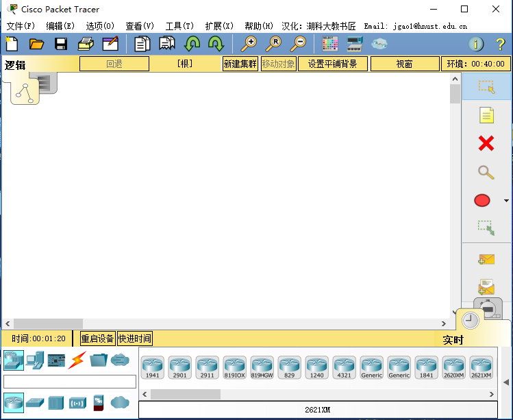Choose the red ellipse drawing tool
This screenshot has width=513, height=420.
click(x=482, y=200)
